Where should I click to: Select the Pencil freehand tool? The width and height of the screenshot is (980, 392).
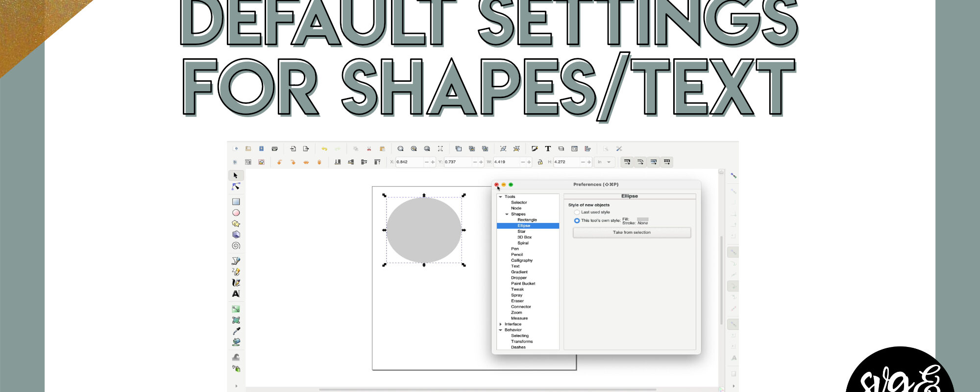[x=236, y=271]
